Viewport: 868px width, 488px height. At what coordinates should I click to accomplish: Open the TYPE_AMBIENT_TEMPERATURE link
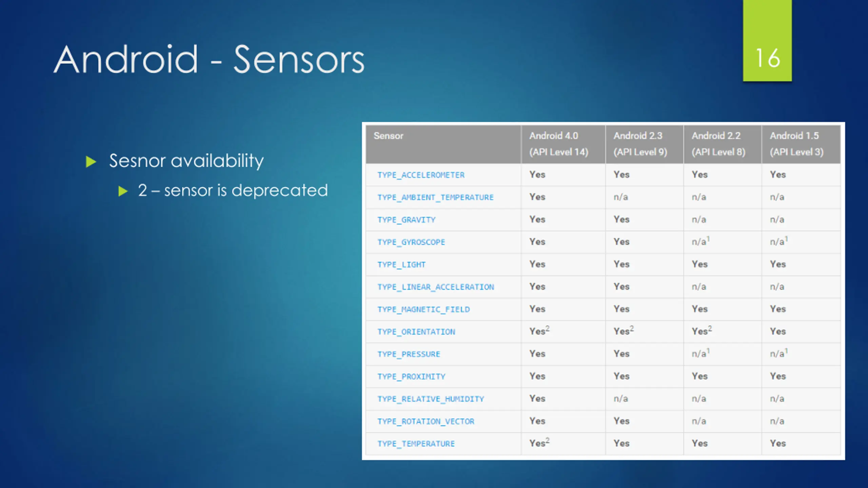coord(435,197)
